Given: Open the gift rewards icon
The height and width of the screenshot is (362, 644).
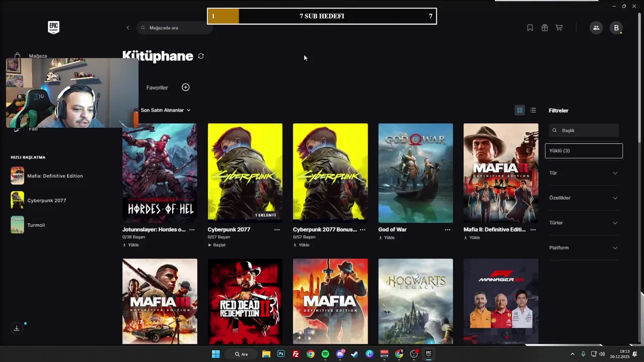Looking at the screenshot, I should click(x=544, y=28).
